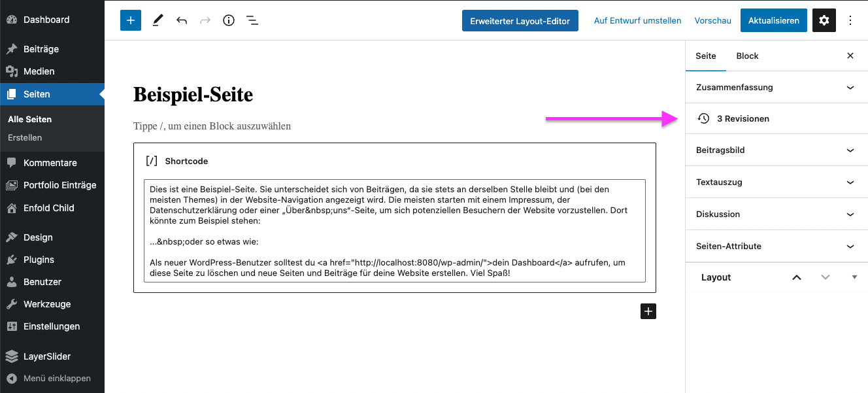The image size is (868, 393).
Task: Close the settings sidebar with X
Action: pos(850,56)
